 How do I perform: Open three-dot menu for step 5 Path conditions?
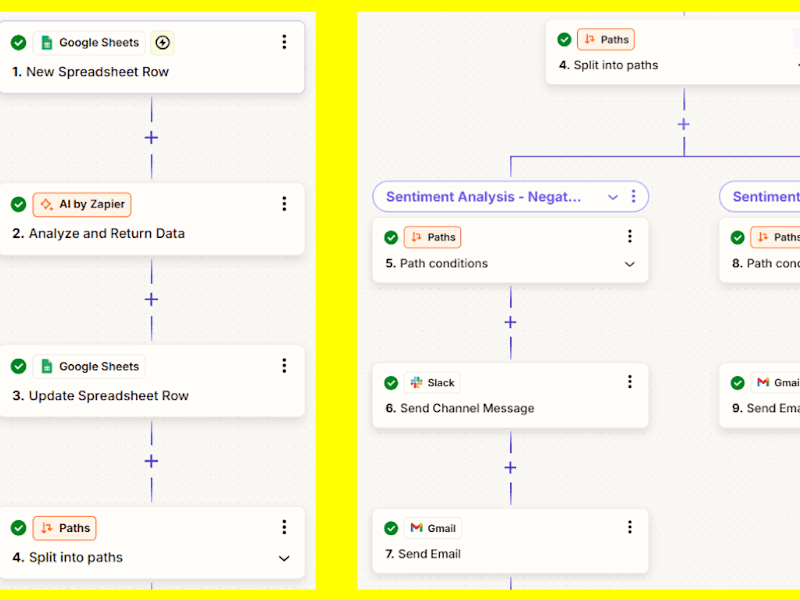pos(630,236)
